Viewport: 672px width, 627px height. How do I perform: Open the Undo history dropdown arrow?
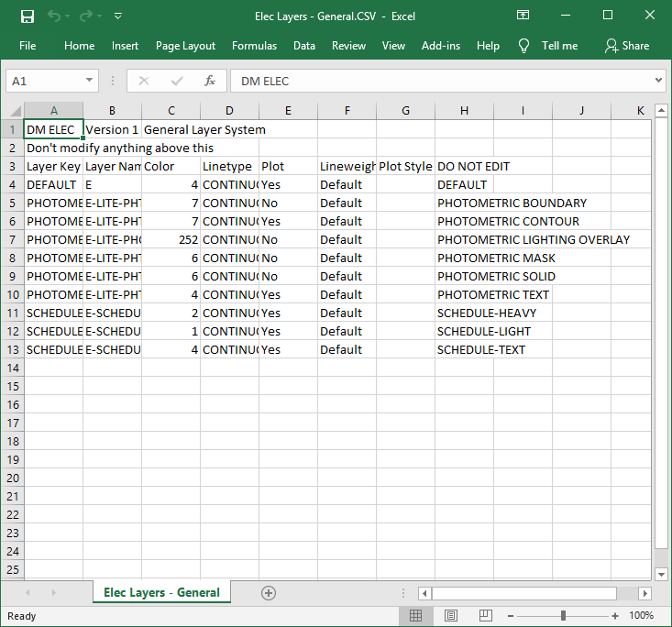pyautogui.click(x=67, y=16)
